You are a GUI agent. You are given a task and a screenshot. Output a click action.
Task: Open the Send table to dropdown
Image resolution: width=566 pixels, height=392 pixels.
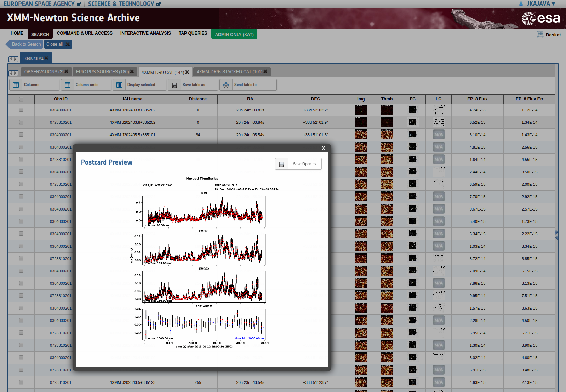248,85
